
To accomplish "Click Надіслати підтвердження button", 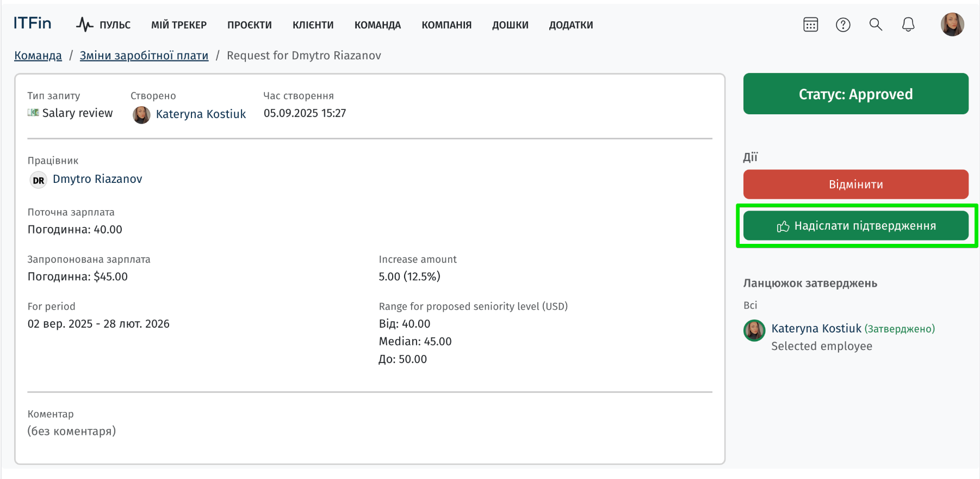I will tap(856, 226).
